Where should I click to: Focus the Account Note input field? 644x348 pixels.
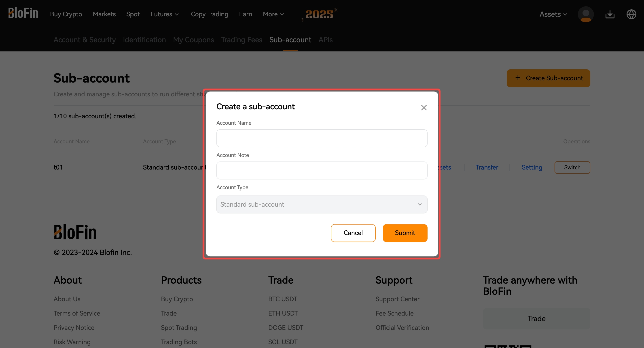(322, 170)
